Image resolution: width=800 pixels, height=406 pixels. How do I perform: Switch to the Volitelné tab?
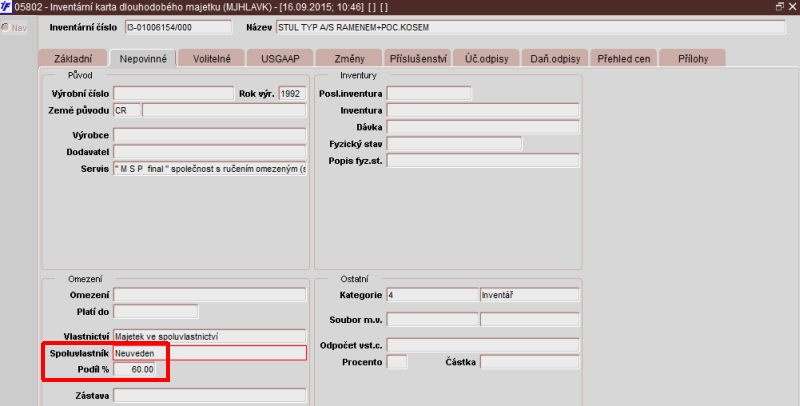point(212,59)
